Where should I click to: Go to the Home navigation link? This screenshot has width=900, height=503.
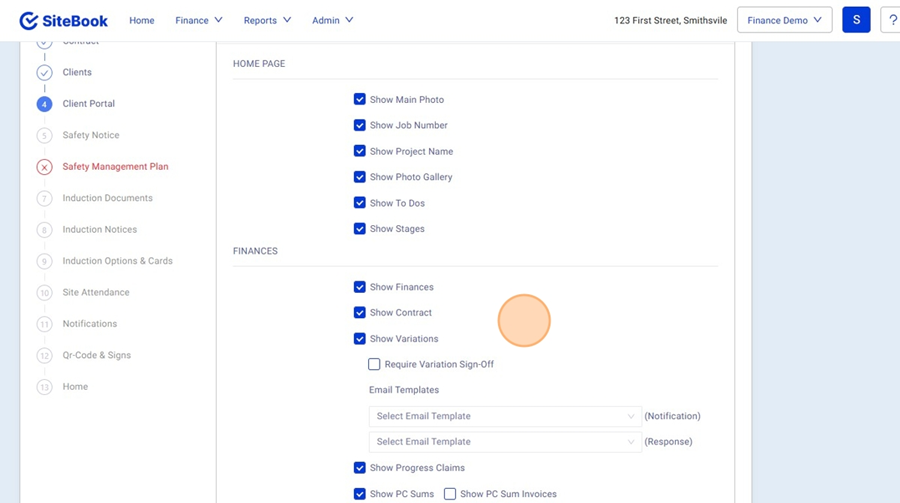point(142,21)
